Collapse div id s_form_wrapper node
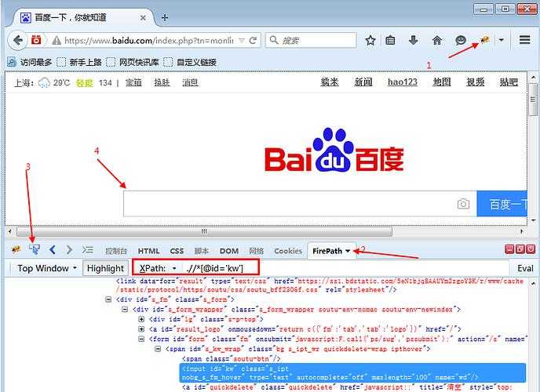540x392 pixels. [125, 310]
